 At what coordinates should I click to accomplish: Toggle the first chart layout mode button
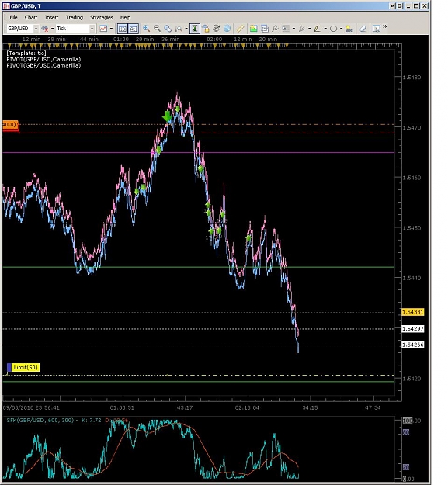click(123, 29)
